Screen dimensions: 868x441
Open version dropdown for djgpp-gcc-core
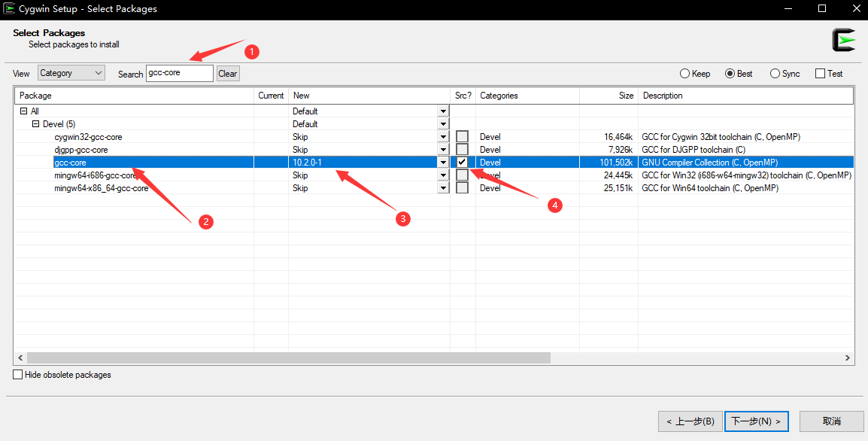pos(443,150)
